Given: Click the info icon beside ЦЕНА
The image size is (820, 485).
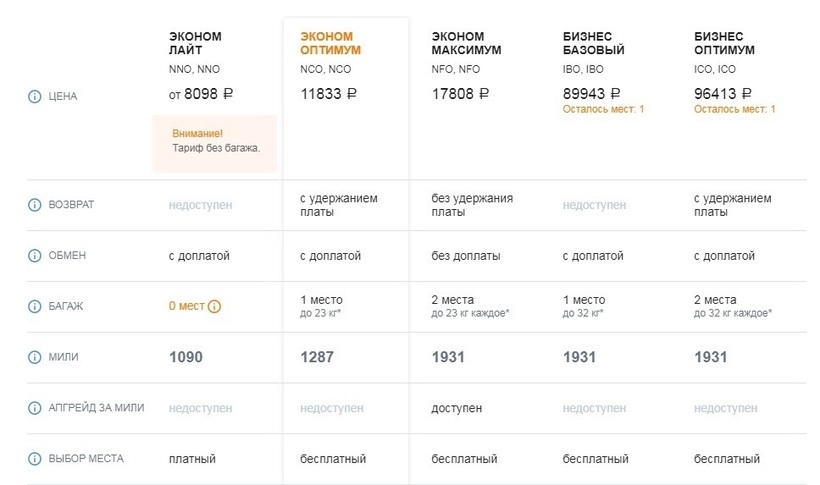Looking at the screenshot, I should click(34, 97).
